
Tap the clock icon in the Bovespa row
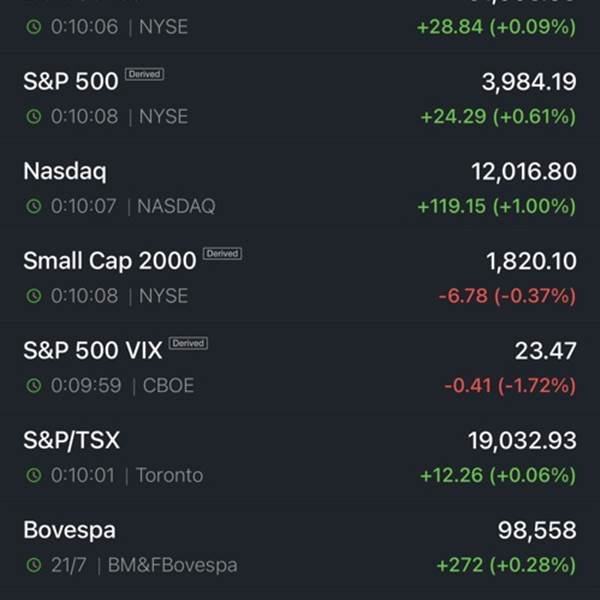click(34, 566)
